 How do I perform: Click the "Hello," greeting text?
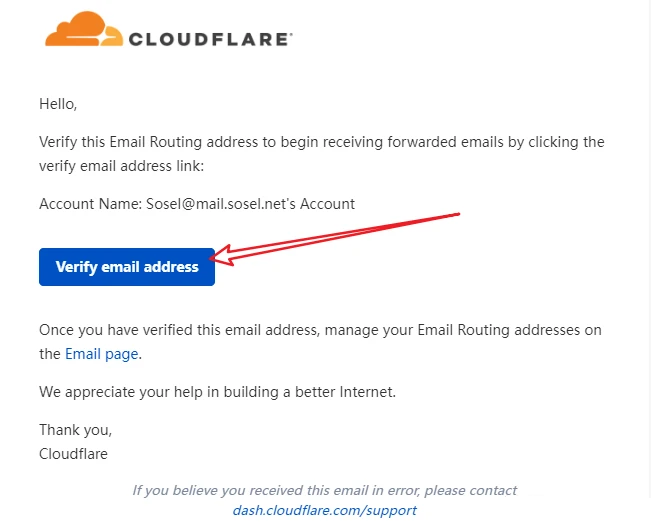click(x=58, y=104)
